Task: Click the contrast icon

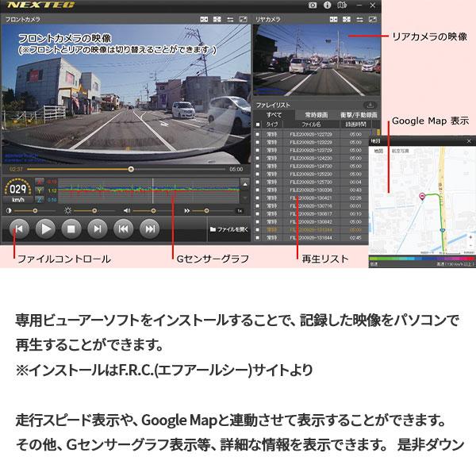Action: click(x=9, y=211)
